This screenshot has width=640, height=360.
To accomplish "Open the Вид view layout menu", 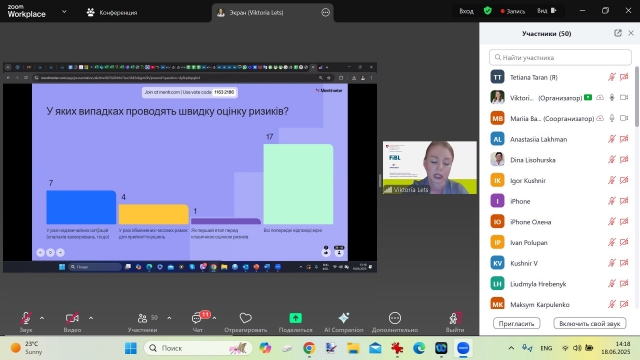I will click(547, 11).
